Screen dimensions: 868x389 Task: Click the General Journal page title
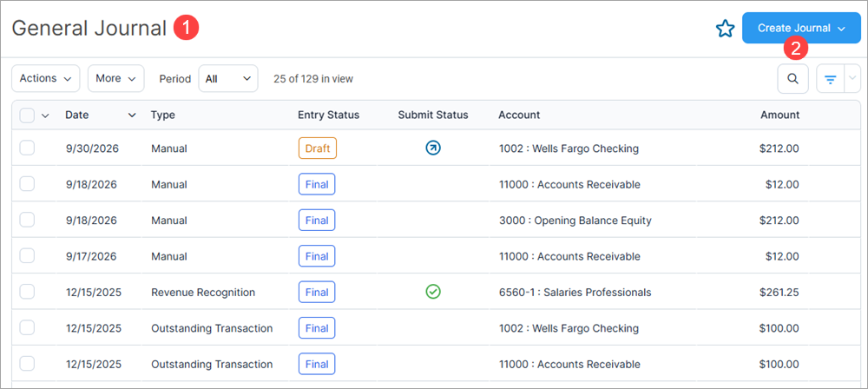coord(89,28)
